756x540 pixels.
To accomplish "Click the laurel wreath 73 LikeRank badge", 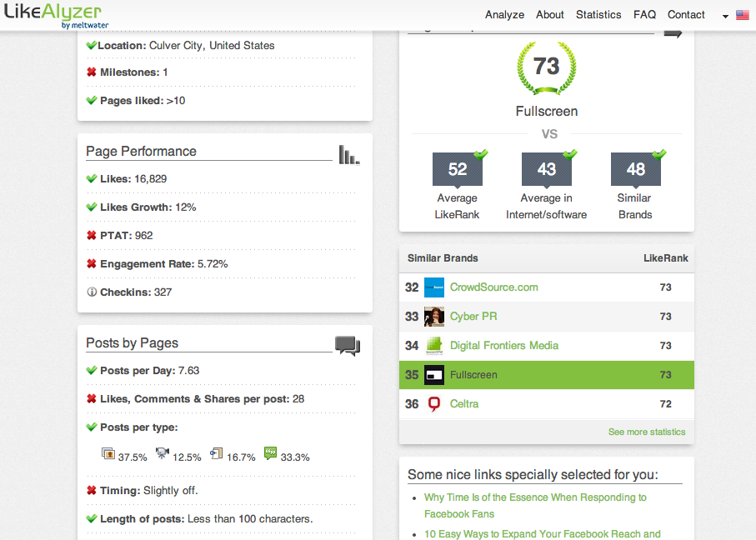I will 546,68.
